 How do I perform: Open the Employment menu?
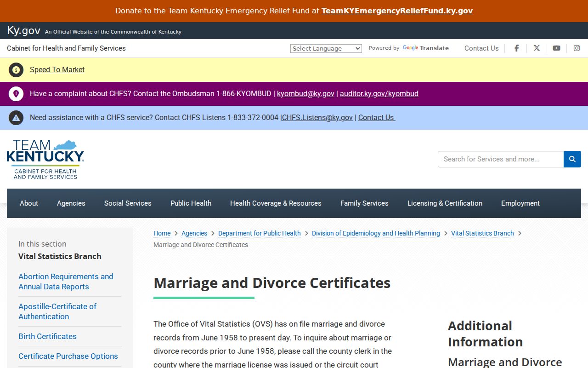click(x=520, y=203)
